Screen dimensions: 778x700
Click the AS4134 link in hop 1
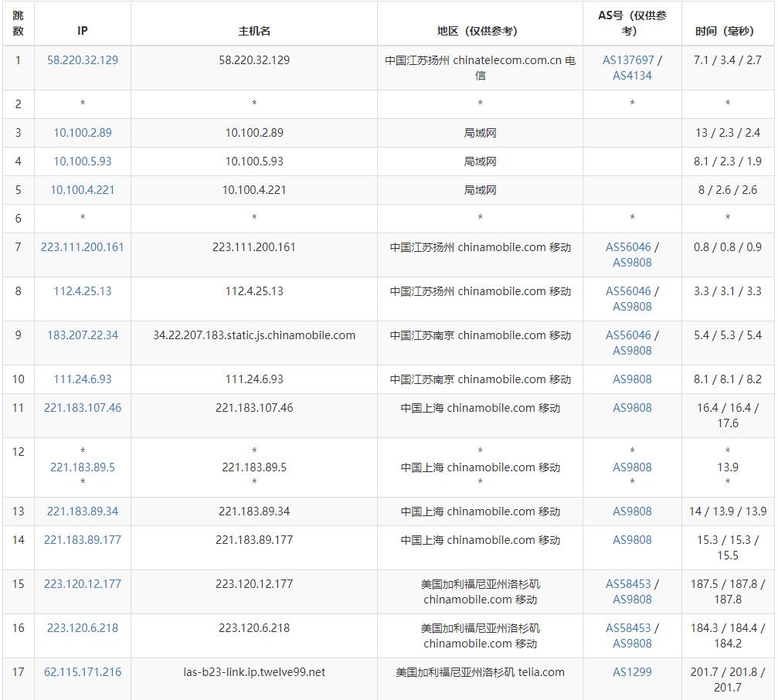[x=632, y=76]
